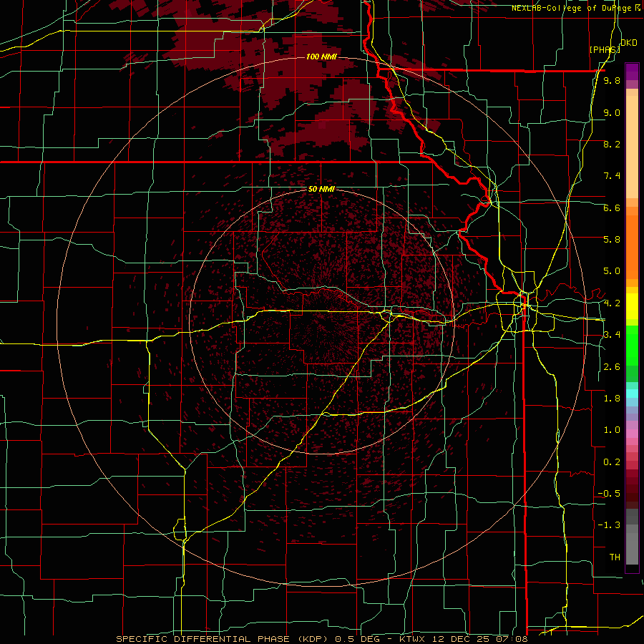Pick the pink band of the color bar
Viewport: 644px width, 644px height.
click(632, 434)
